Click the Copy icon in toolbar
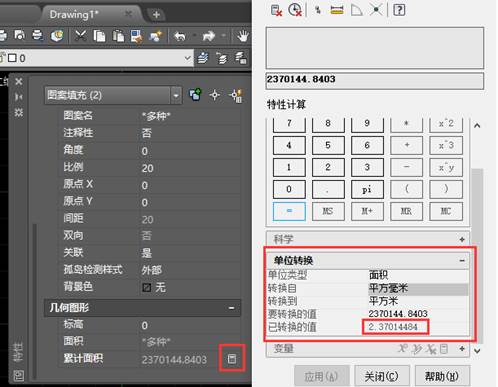 pyautogui.click(x=99, y=36)
